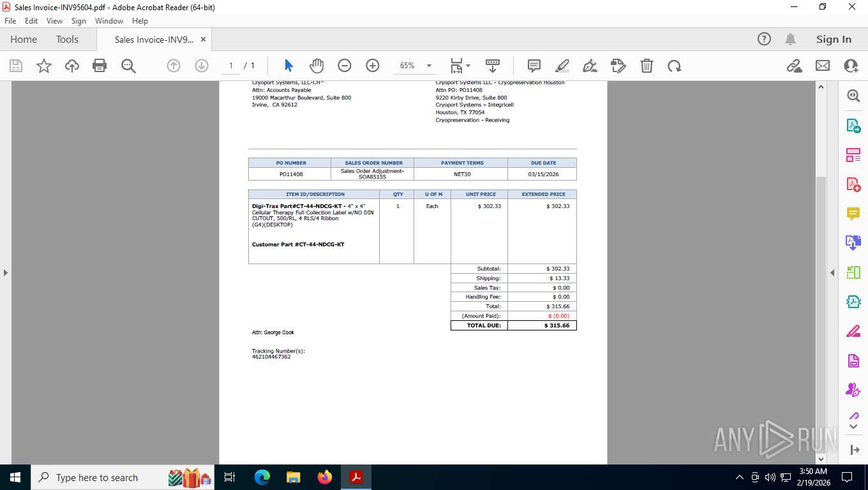Edit the page number field
Image resolution: width=868 pixels, height=490 pixels.
coord(230,66)
